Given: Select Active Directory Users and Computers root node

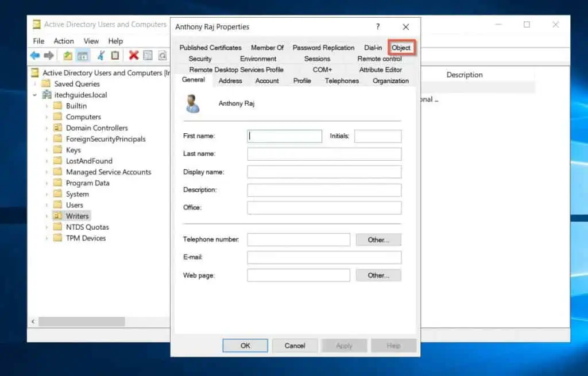Looking at the screenshot, I should tap(106, 73).
